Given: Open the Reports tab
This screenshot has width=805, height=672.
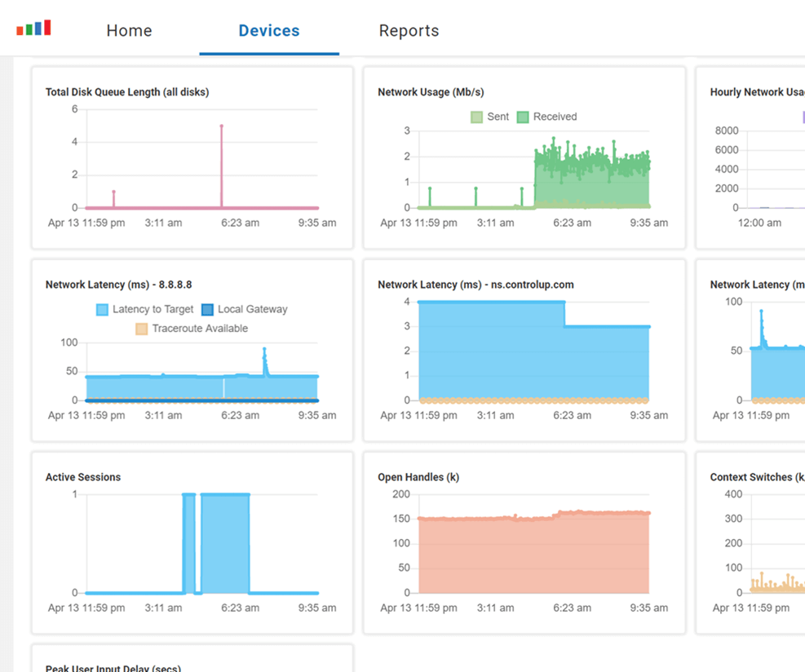Looking at the screenshot, I should [409, 31].
